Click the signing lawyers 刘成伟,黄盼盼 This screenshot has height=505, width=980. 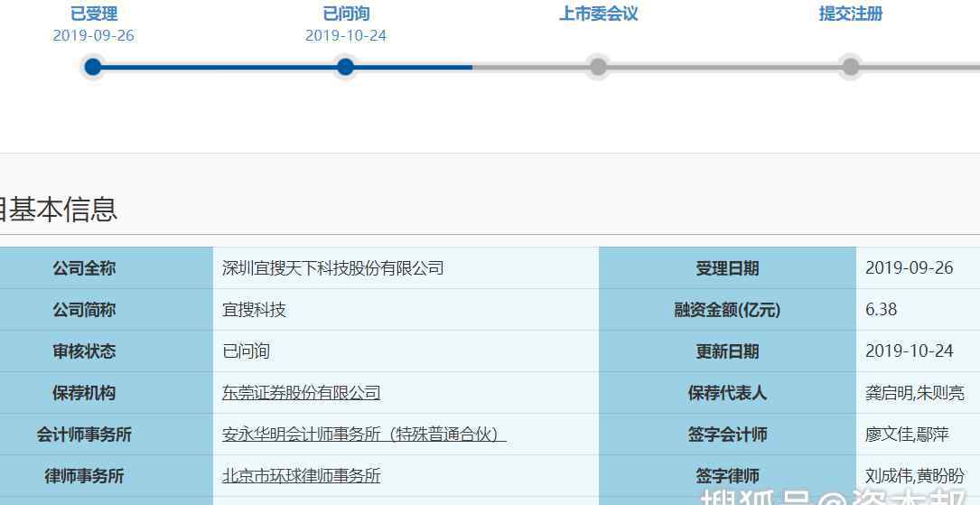coord(915,476)
